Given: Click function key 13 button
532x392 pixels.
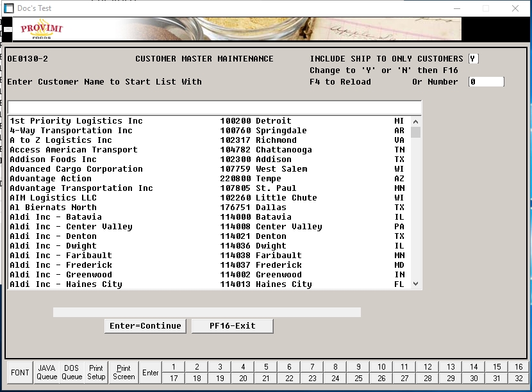Looking at the screenshot, I should click(x=451, y=367).
